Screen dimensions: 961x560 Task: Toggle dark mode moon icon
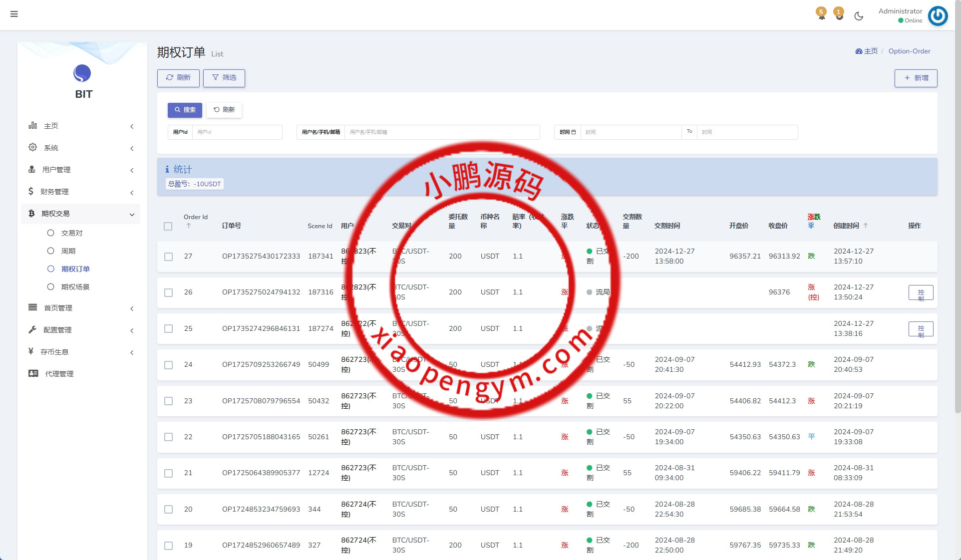859,16
